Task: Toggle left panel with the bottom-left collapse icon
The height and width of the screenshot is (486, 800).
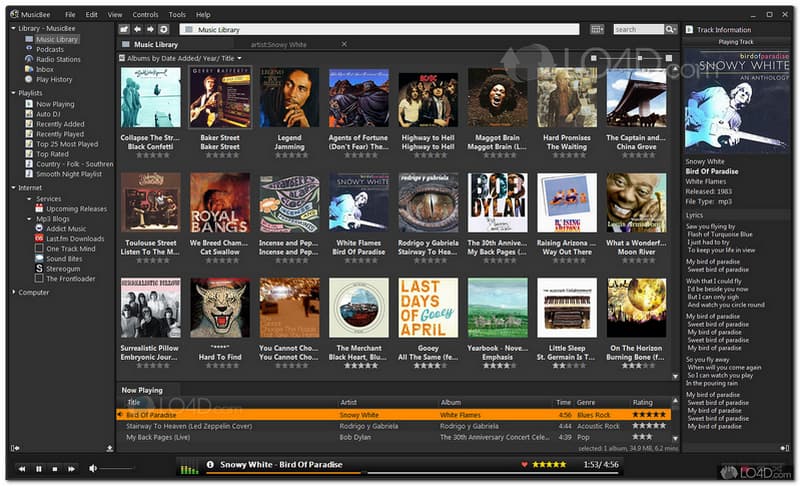Action: coord(15,448)
